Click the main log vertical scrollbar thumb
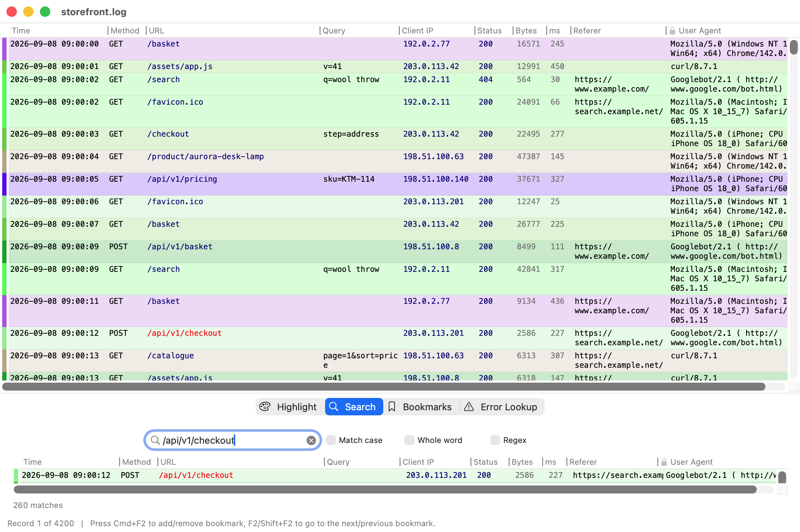800x532 pixels. pos(794,47)
